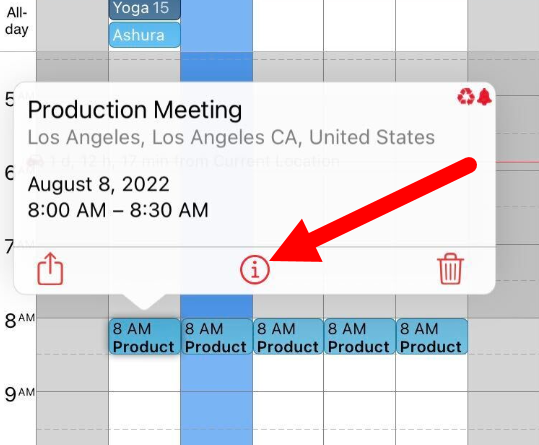Open the Ashura all-day event
Screen dimensions: 539x445
[144, 35]
